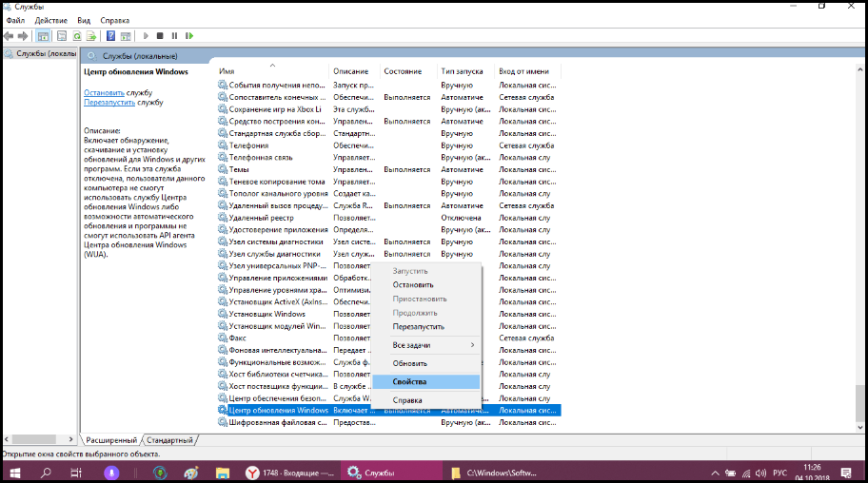868x483 pixels.
Task: Open the Вид menu
Action: (x=84, y=21)
